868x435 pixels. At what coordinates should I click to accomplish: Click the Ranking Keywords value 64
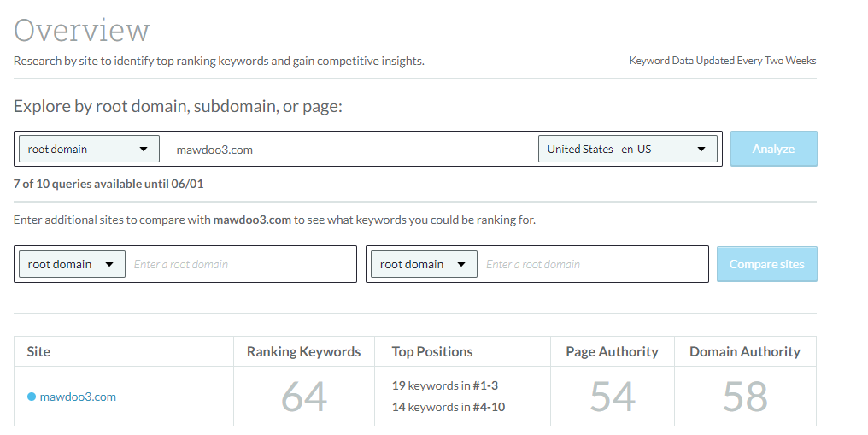tap(304, 397)
